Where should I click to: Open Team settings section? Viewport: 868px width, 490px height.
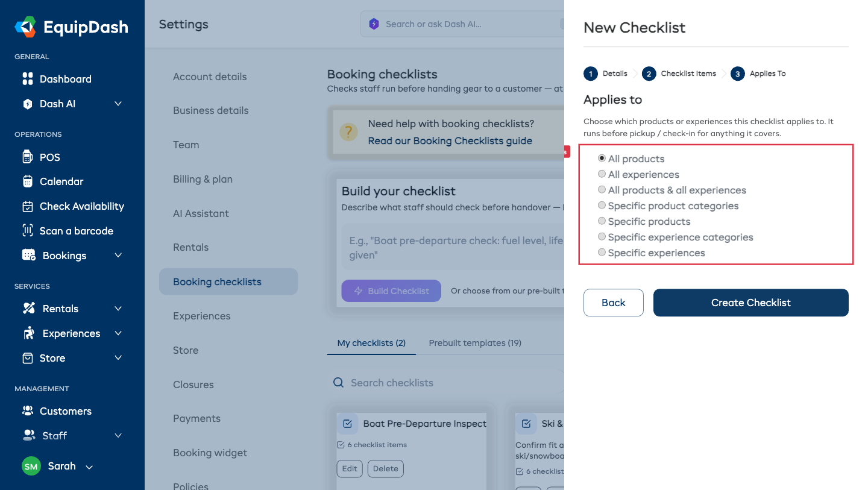point(186,145)
